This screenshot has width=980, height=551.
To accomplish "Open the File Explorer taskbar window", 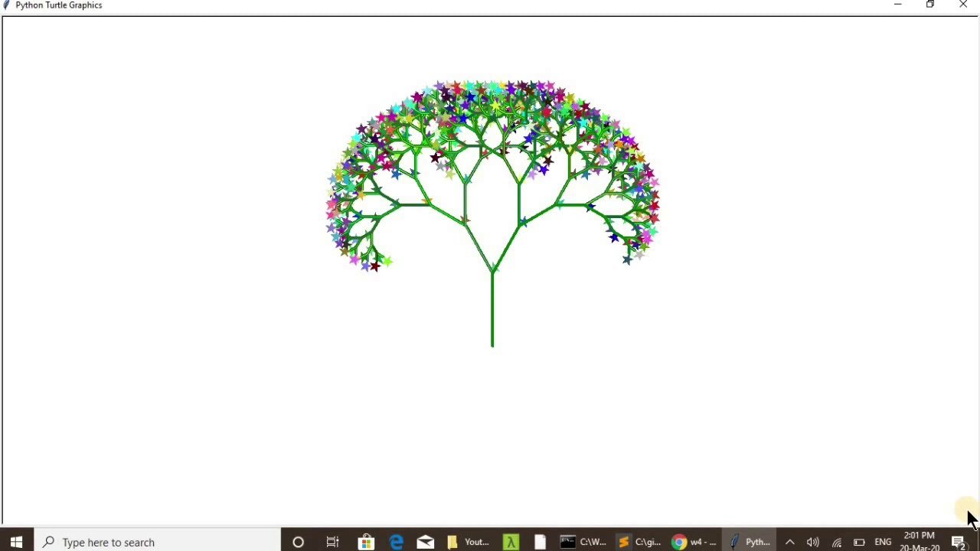I will pos(467,542).
